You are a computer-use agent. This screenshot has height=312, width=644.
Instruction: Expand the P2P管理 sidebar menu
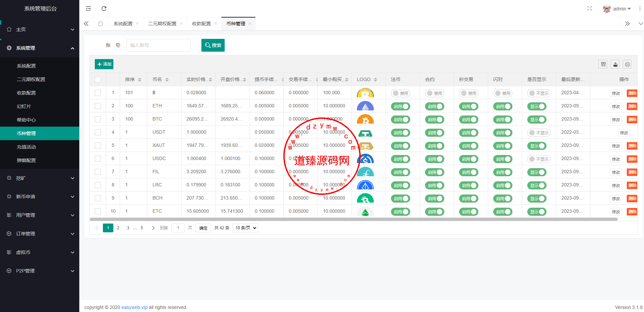pyautogui.click(x=40, y=271)
